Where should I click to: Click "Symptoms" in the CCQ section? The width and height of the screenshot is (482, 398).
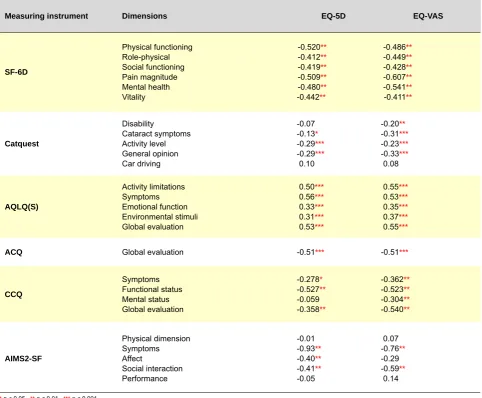(x=141, y=279)
